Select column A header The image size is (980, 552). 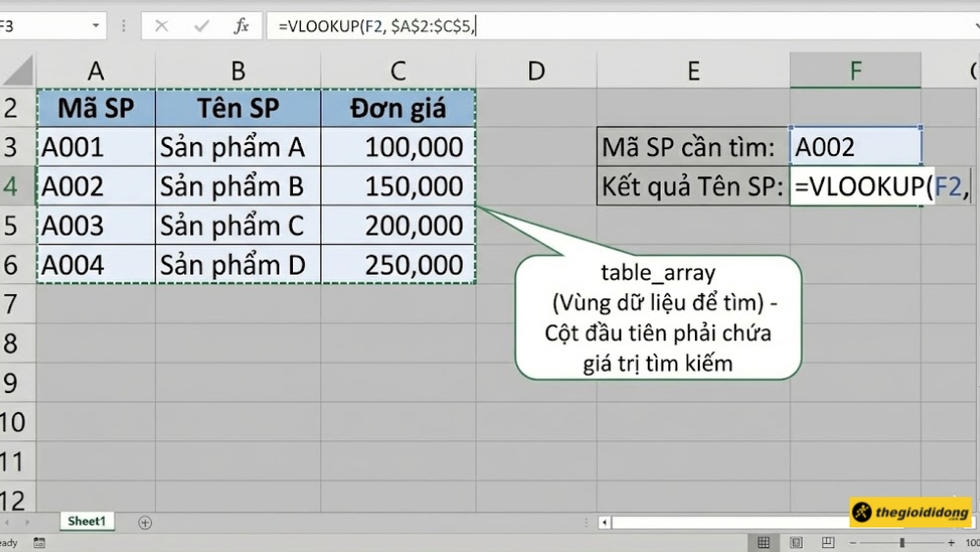coord(96,71)
